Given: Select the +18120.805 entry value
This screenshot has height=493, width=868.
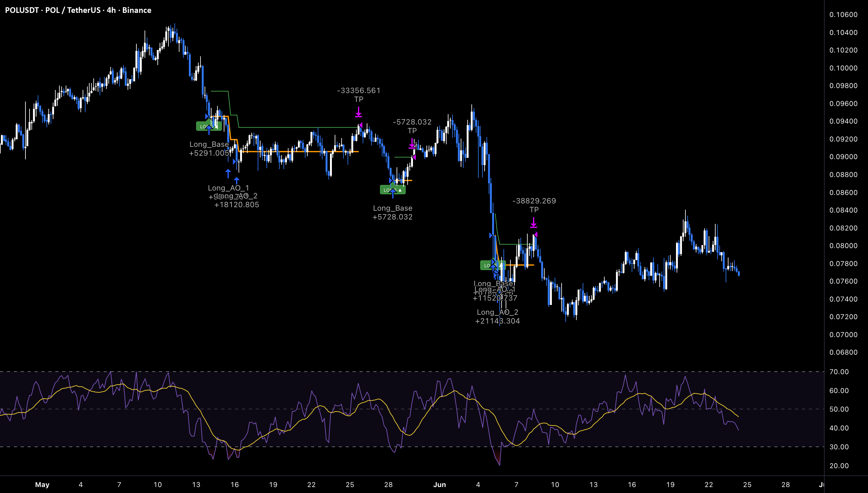Looking at the screenshot, I should pos(237,205).
